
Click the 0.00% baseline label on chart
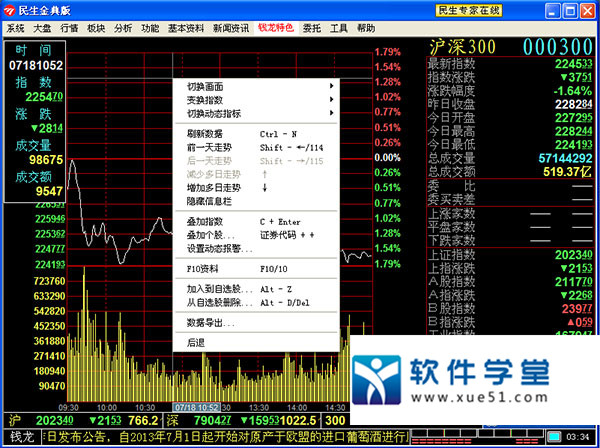[387, 158]
